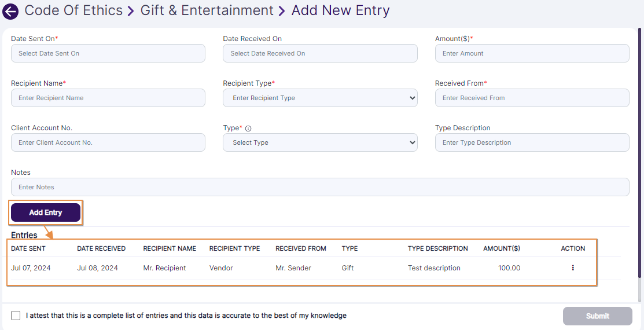Check the attestation checkbox

16,316
